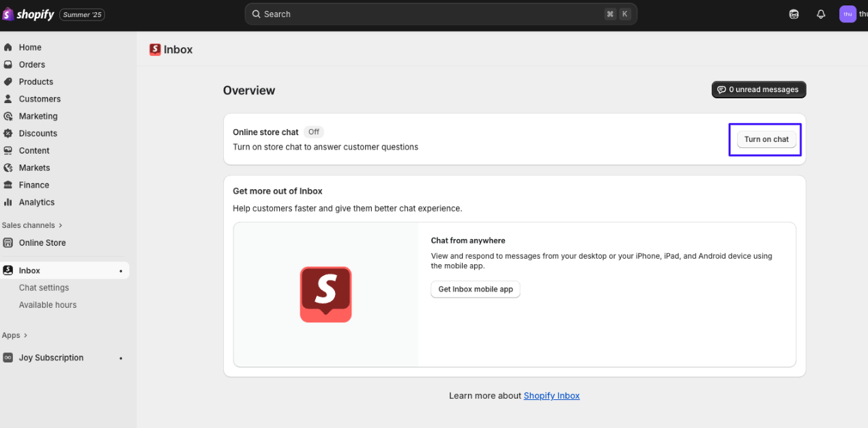
Task: Click the Home icon in sidebar
Action: [8, 47]
